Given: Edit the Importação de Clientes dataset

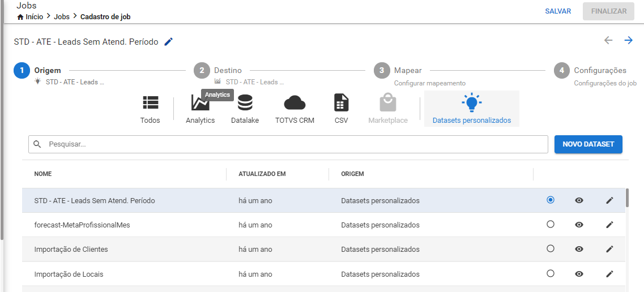Looking at the screenshot, I should pyautogui.click(x=609, y=249).
